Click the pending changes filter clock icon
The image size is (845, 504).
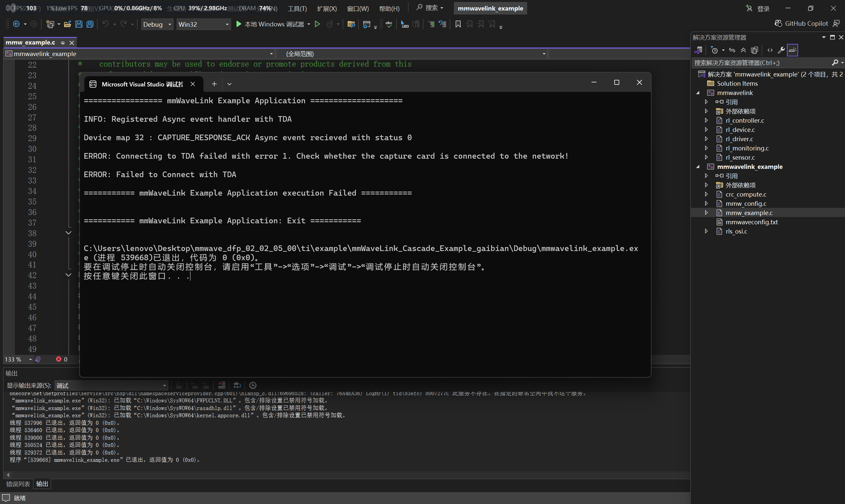(x=715, y=50)
